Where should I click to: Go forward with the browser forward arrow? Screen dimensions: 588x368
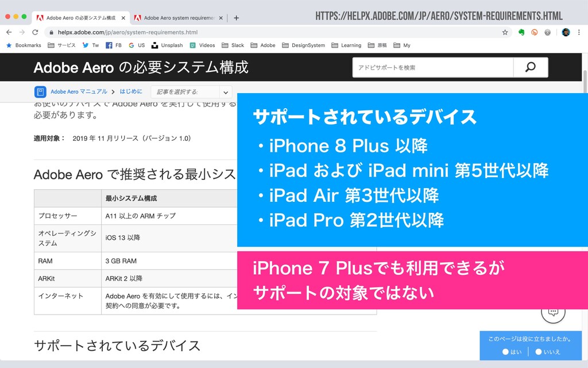(22, 32)
